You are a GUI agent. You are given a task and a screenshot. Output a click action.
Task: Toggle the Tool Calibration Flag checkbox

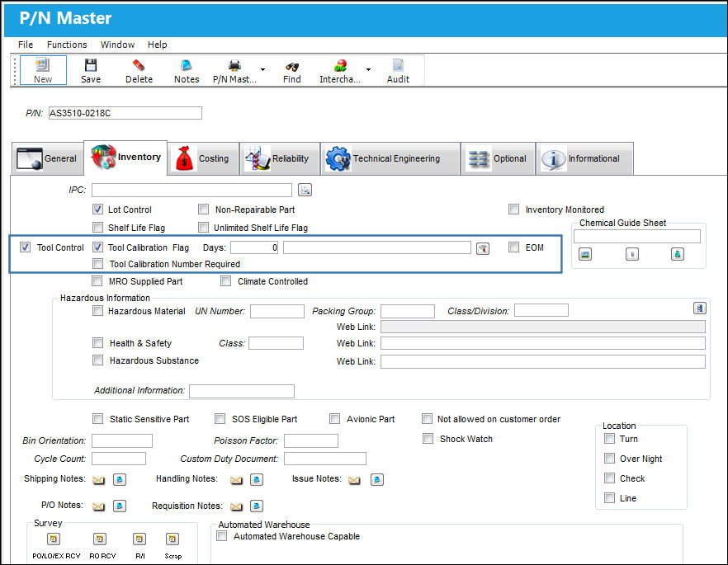coord(97,247)
